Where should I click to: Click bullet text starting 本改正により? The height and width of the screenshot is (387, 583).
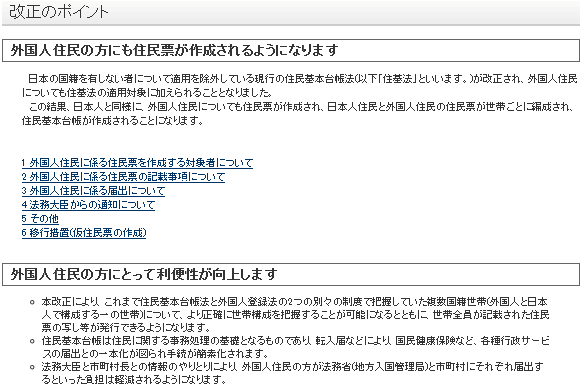click(296, 315)
